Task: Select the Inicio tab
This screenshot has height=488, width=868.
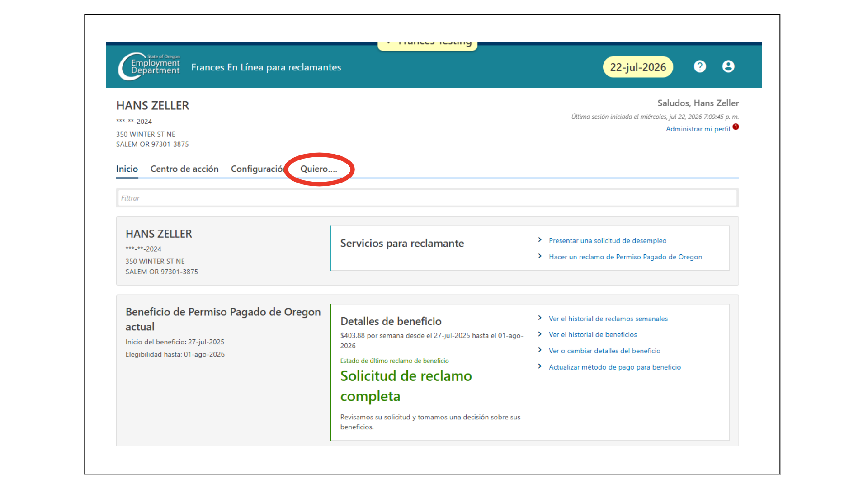Action: pyautogui.click(x=127, y=169)
